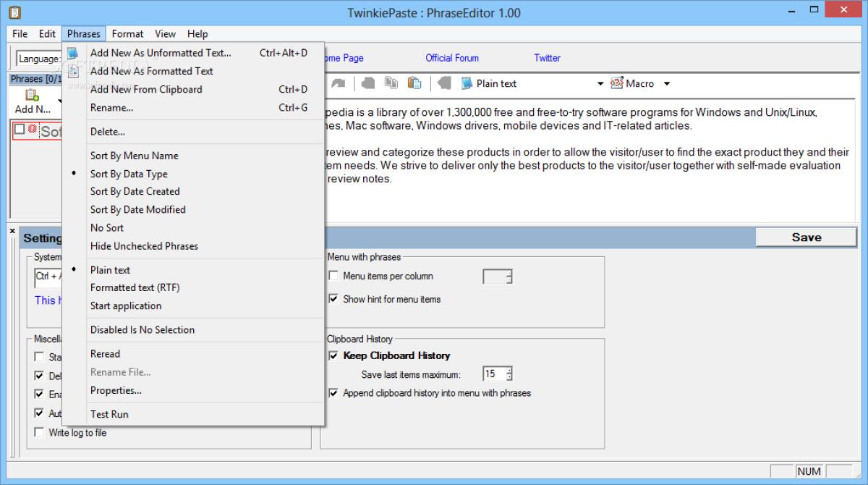Viewport: 868px width, 485px height.
Task: Close the Settings panel with the small x
Action: pyautogui.click(x=12, y=231)
